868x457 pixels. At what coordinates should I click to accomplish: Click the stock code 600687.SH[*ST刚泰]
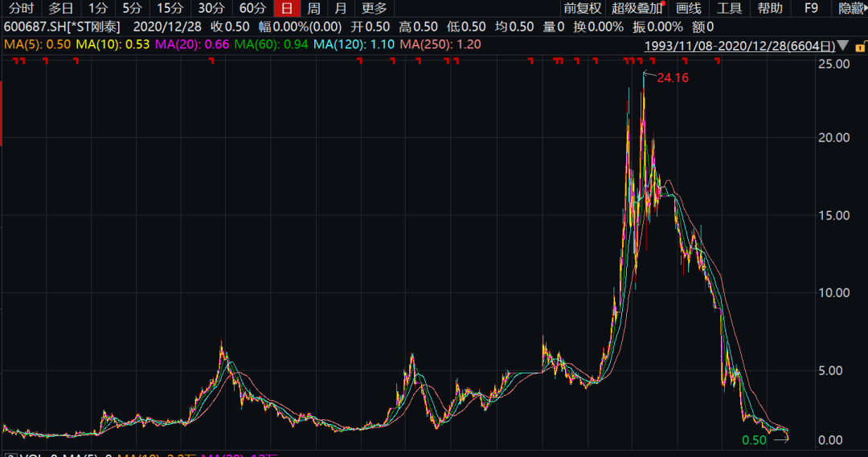coord(62,27)
